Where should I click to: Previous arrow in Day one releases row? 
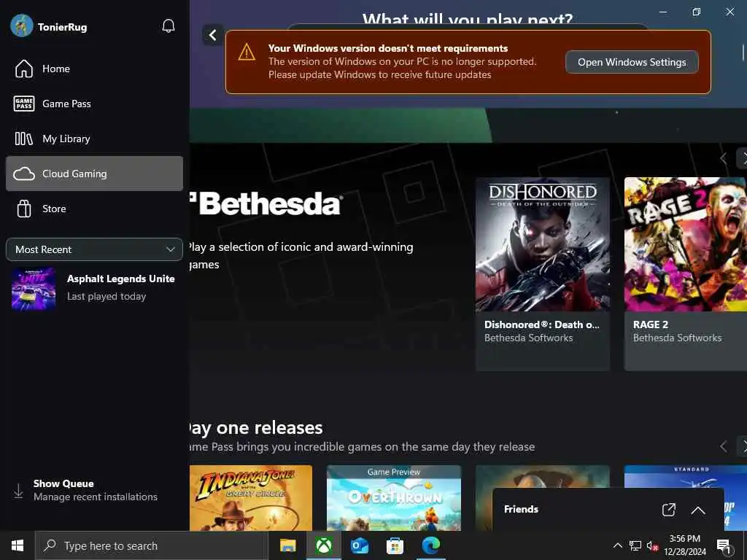pos(723,446)
